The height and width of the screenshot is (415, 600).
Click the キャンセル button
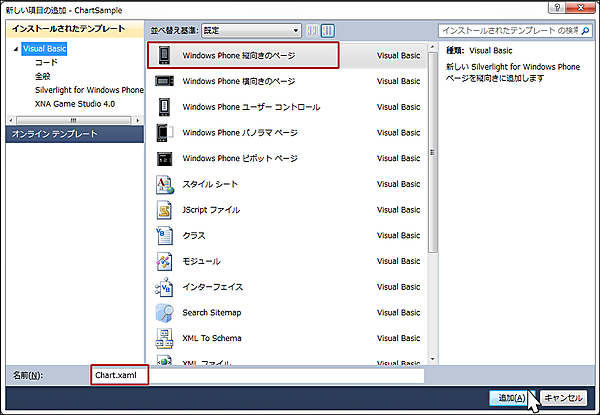pyautogui.click(x=563, y=398)
